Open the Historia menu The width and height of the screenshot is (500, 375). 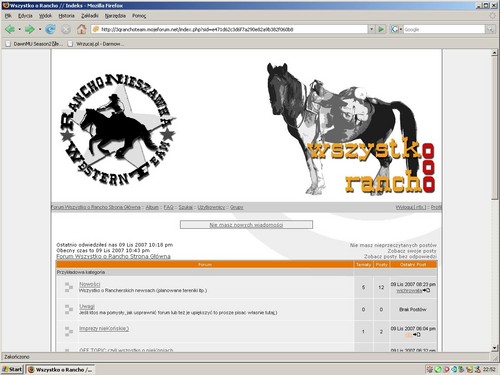(66, 16)
